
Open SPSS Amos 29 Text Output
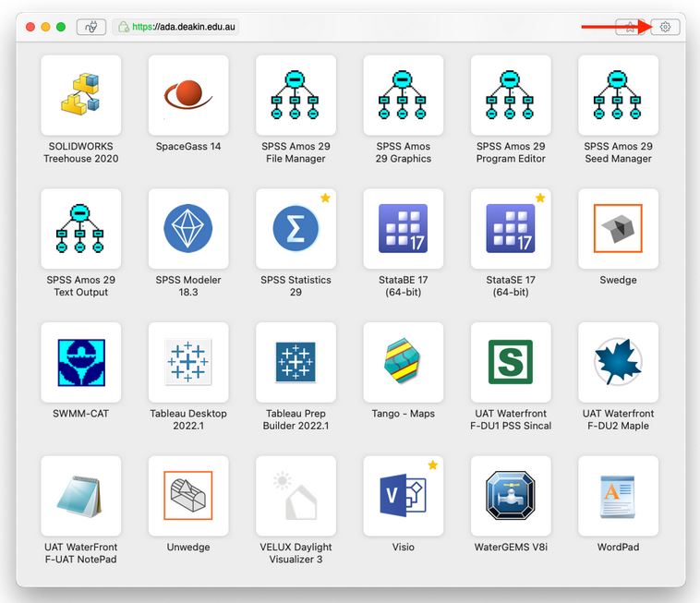pyautogui.click(x=80, y=228)
